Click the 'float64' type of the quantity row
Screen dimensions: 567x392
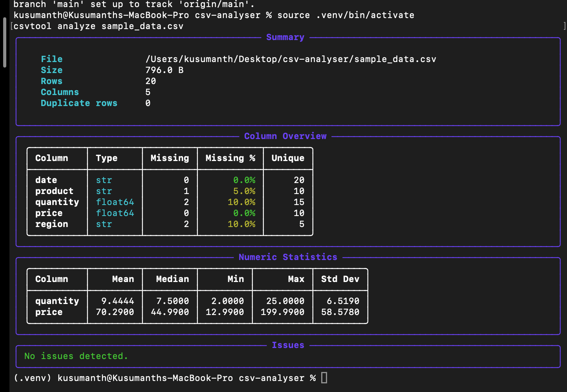pos(115,202)
